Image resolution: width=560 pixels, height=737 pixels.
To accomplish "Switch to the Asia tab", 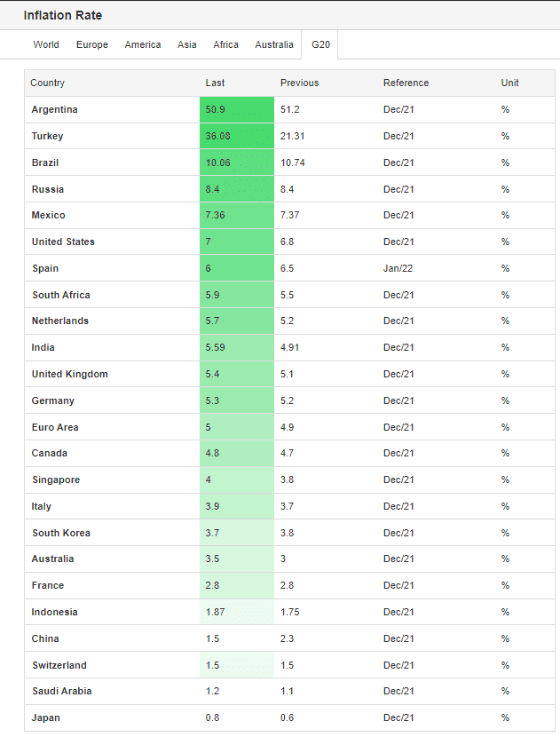I will (x=187, y=44).
